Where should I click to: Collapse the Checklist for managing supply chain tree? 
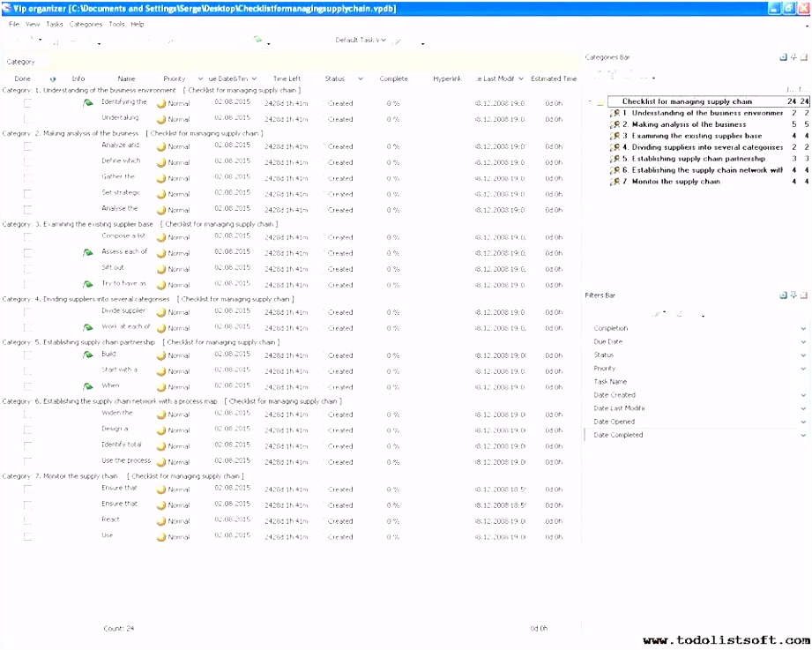coord(590,102)
